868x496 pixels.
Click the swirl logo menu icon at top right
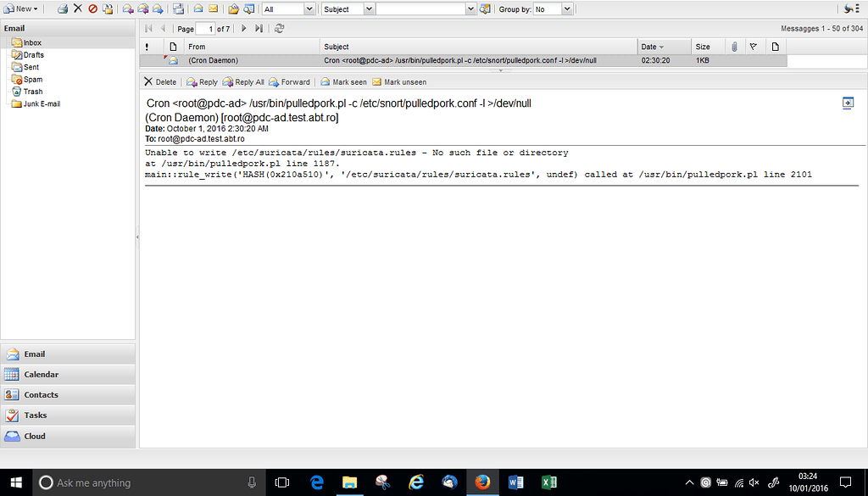849,8
